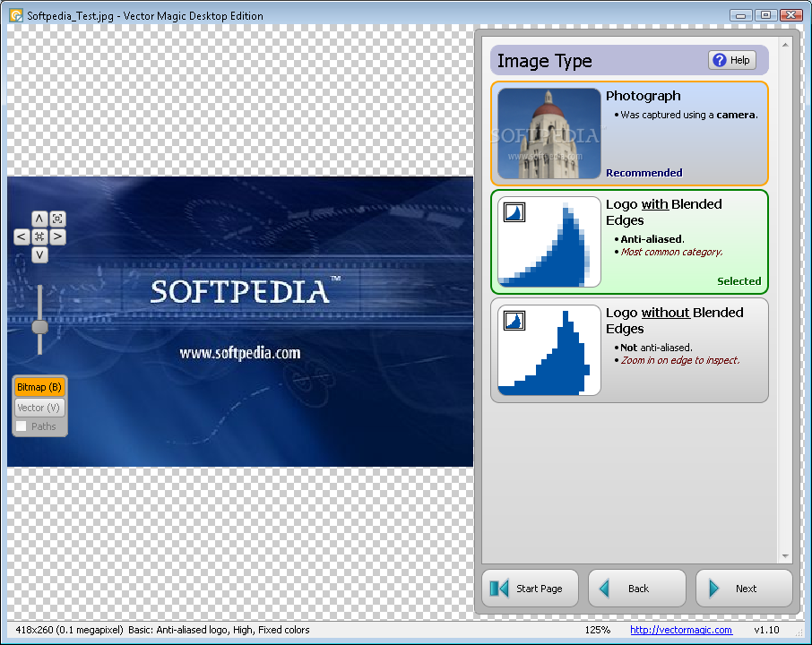Pan the image down with the arrow button
The image size is (812, 645).
click(39, 254)
